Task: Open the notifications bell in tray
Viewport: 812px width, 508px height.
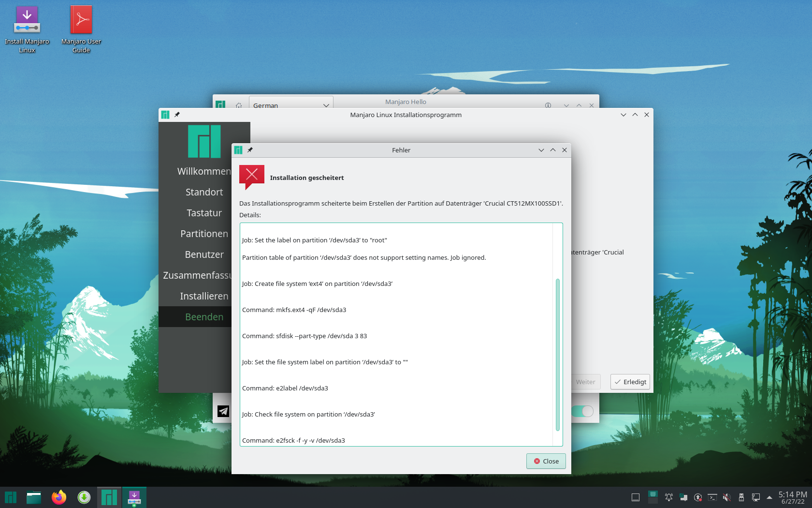Action: [x=669, y=497]
